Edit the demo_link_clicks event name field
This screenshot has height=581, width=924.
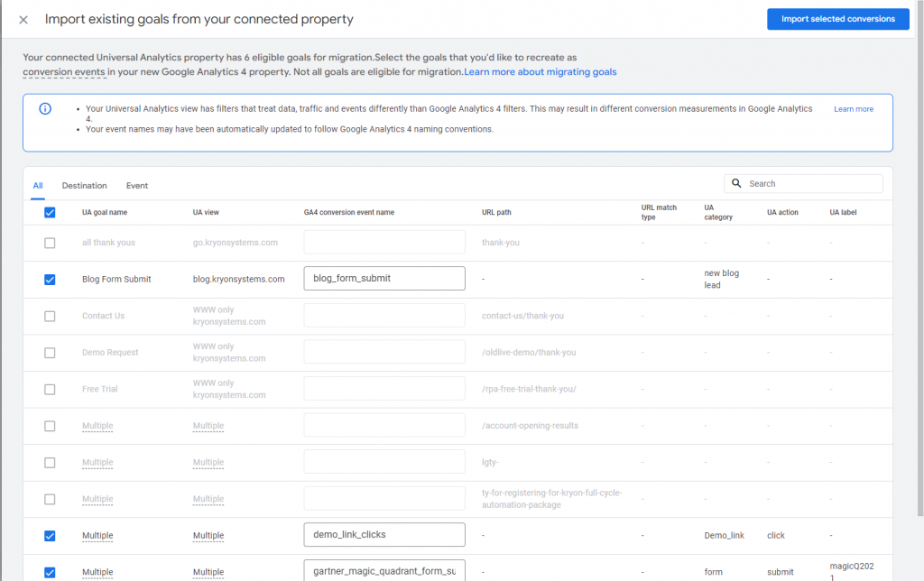[x=384, y=535]
